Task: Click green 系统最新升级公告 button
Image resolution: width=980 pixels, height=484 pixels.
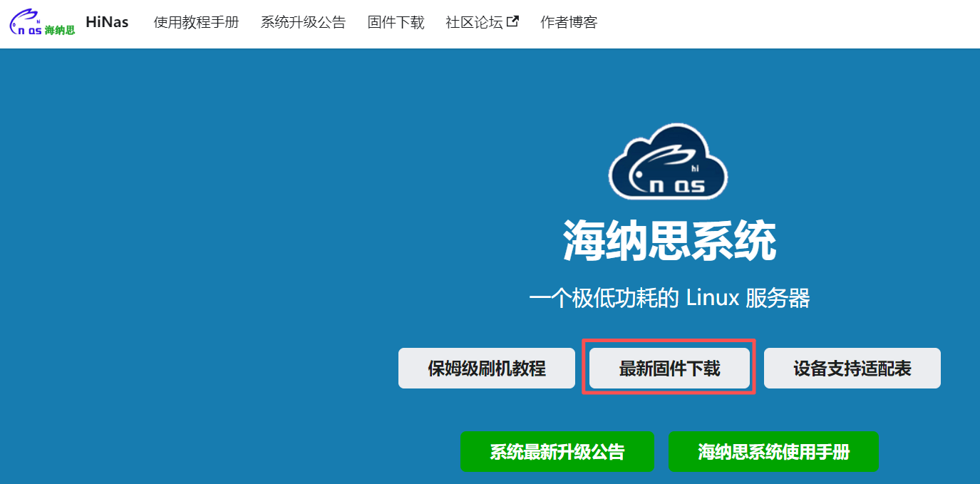Action: coord(557,451)
